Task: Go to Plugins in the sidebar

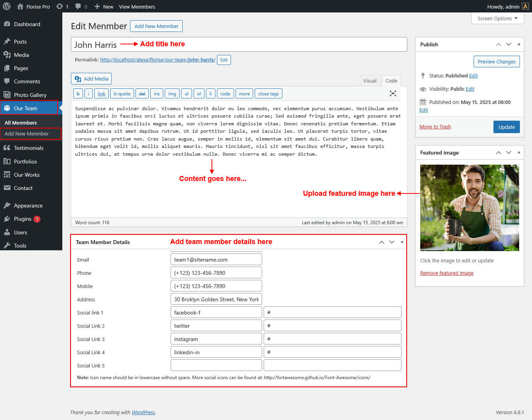Action: (x=23, y=219)
